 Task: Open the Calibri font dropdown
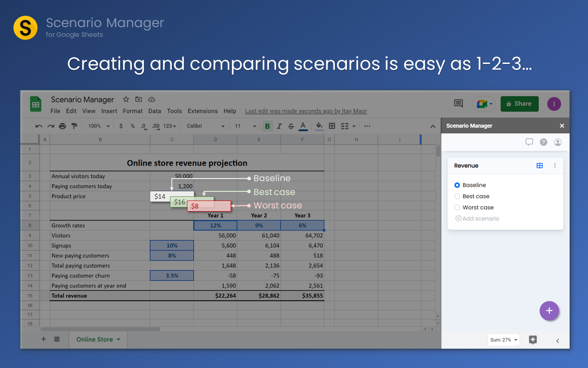tap(205, 126)
